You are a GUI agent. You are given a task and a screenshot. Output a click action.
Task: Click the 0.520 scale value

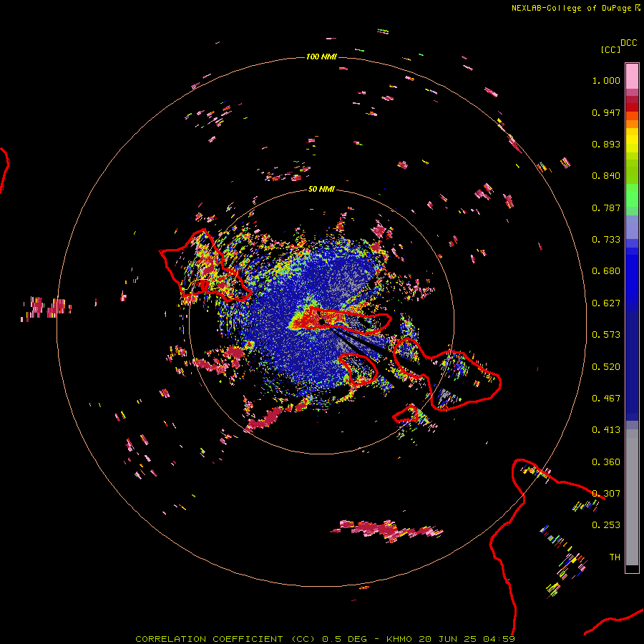(x=606, y=367)
